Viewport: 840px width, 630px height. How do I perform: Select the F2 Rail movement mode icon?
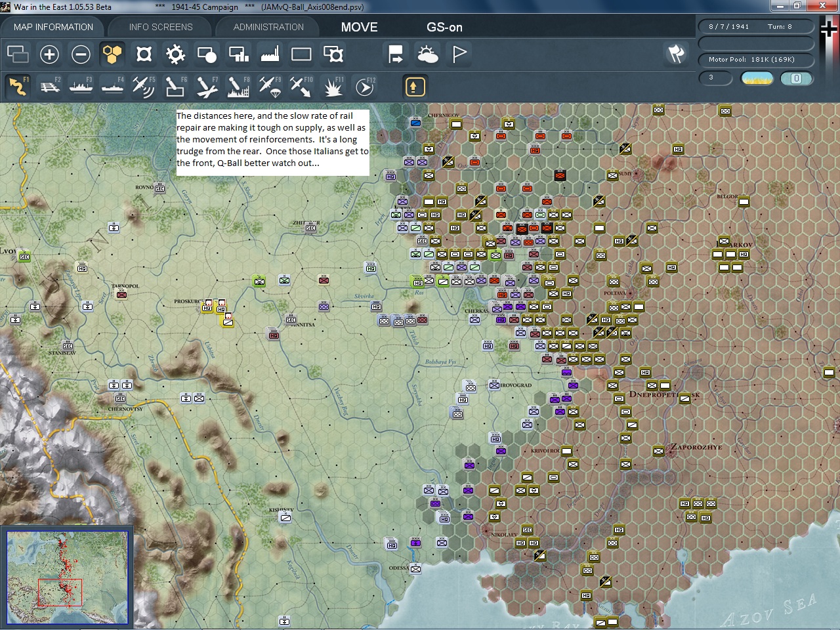49,86
